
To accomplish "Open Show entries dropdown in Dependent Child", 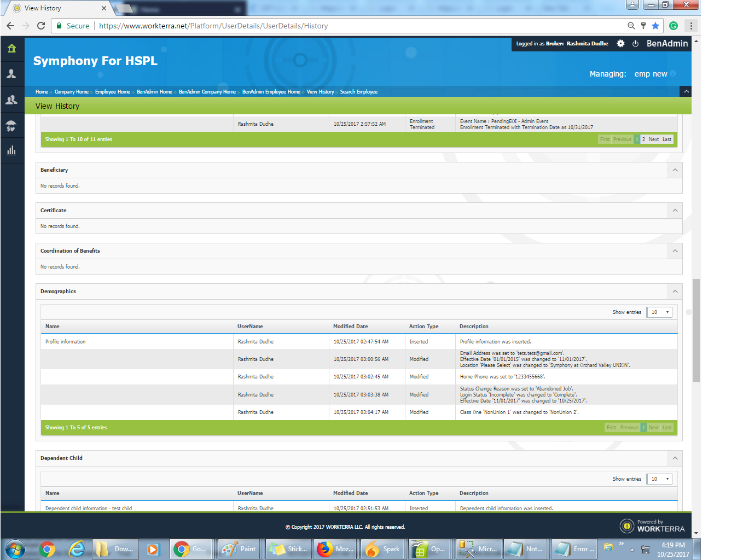I will (659, 479).
